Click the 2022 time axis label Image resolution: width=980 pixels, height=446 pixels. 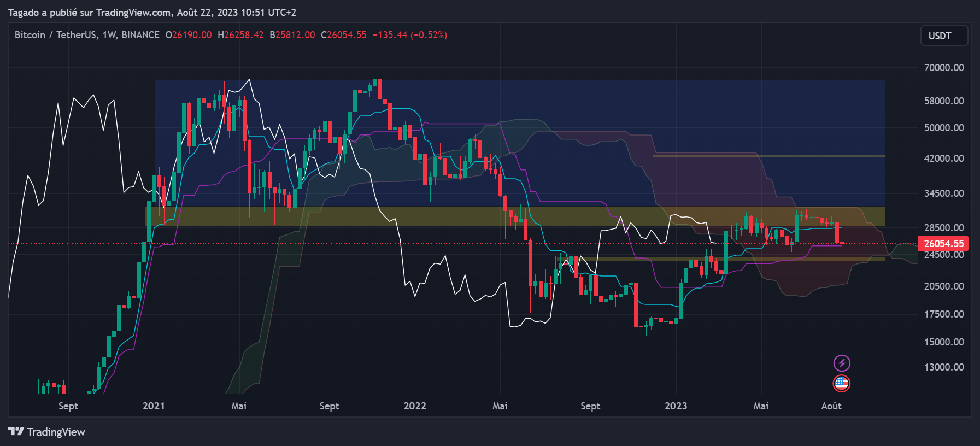415,406
